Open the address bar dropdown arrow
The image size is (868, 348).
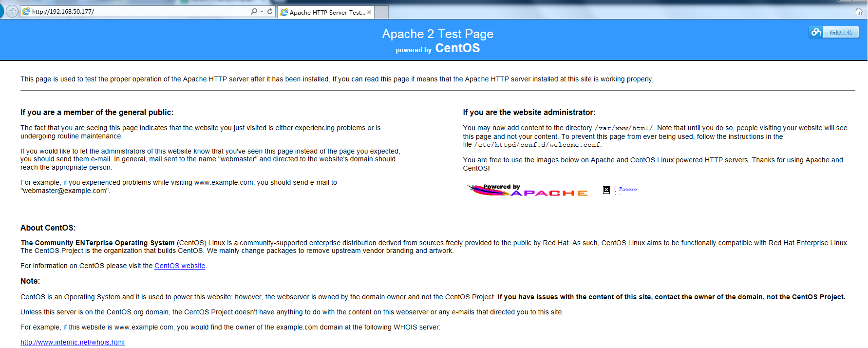pos(262,11)
